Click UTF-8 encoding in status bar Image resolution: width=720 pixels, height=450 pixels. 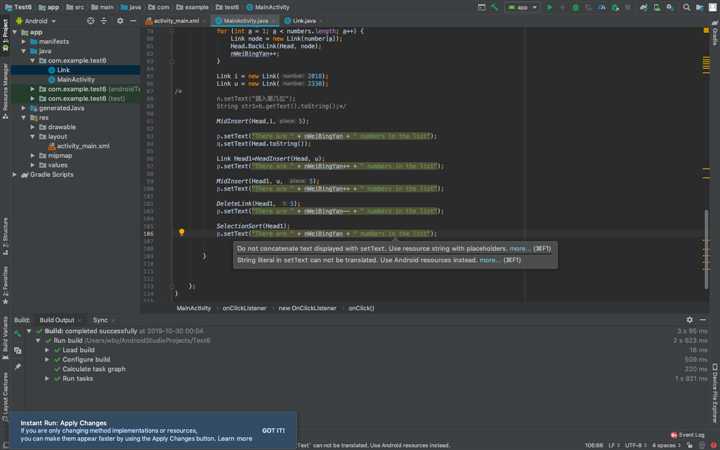tap(635, 445)
